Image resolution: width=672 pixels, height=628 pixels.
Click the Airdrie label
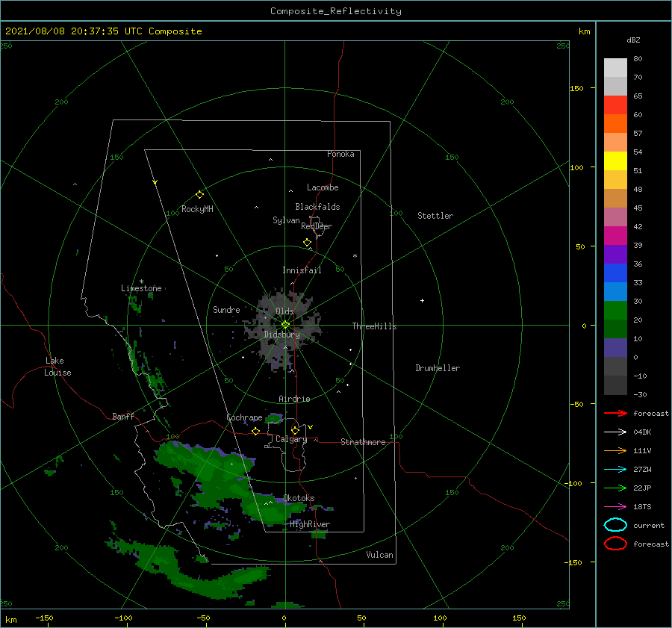click(294, 399)
